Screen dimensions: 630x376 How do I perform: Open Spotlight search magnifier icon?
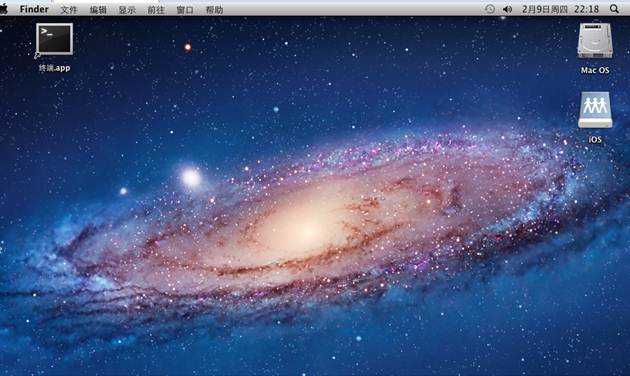(614, 9)
